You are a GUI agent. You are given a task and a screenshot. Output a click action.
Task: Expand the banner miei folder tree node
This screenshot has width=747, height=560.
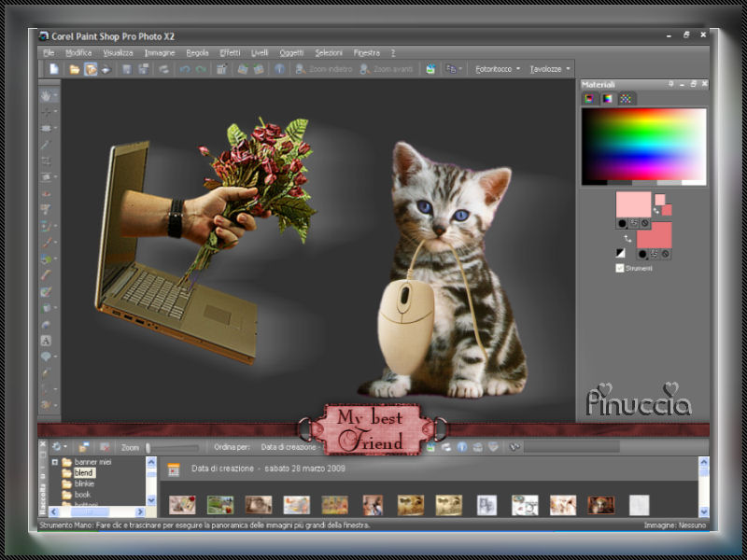pos(55,462)
